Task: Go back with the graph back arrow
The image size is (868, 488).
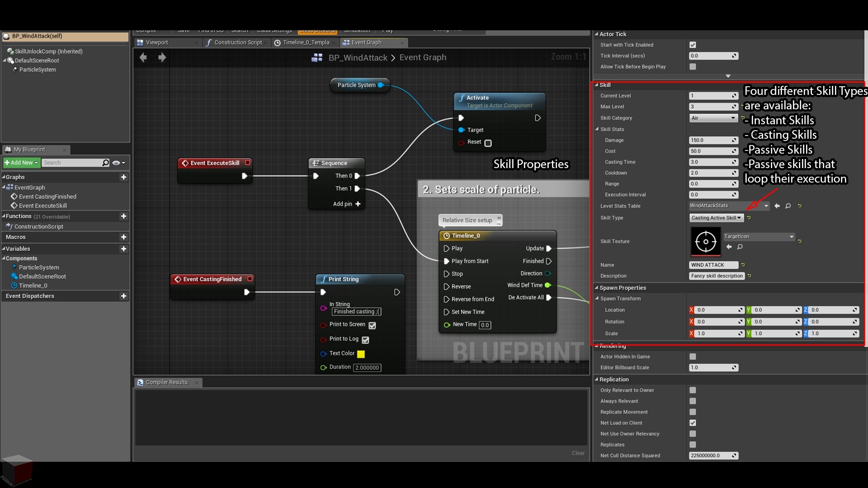Action: (143, 57)
